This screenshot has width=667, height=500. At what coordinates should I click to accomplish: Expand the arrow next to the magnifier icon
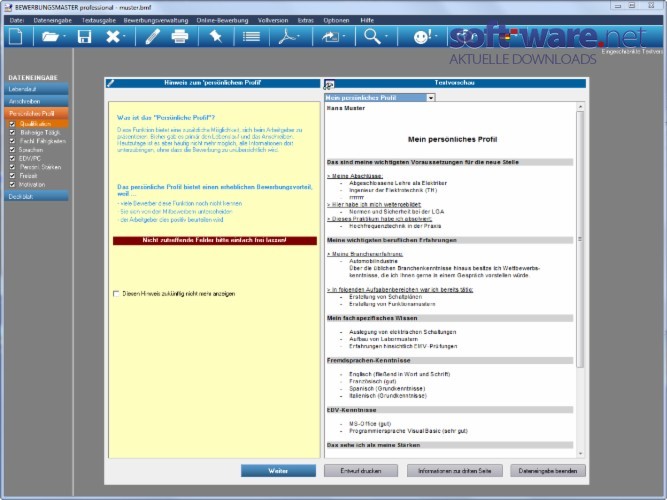click(386, 37)
